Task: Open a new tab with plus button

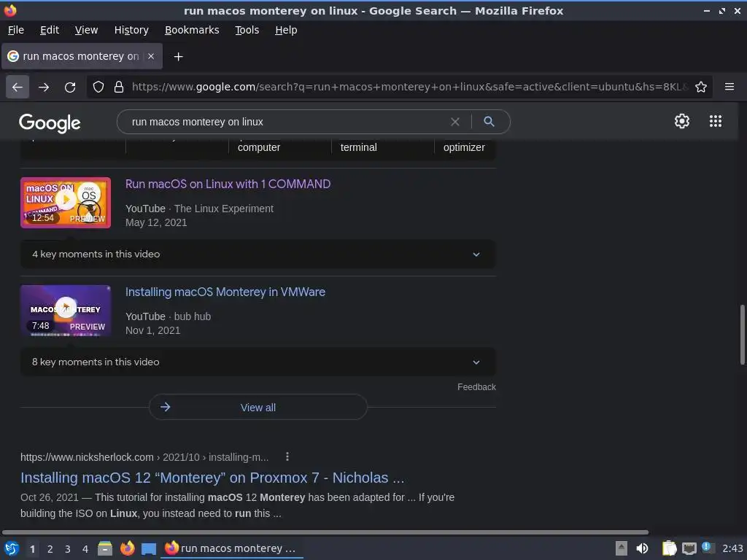Action: 178,57
